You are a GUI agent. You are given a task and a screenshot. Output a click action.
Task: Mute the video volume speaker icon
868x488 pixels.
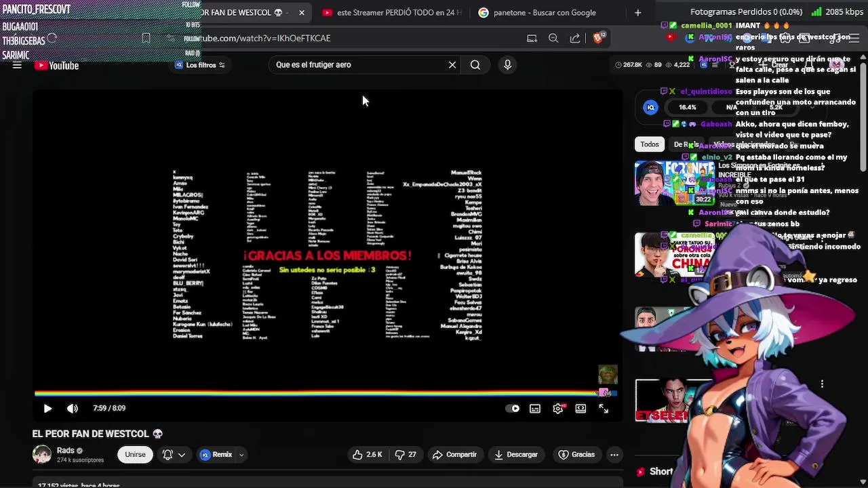coord(73,409)
